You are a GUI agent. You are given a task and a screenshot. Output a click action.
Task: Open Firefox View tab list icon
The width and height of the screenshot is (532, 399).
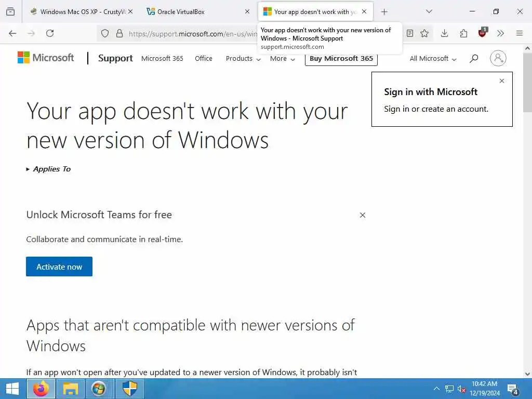pyautogui.click(x=10, y=11)
